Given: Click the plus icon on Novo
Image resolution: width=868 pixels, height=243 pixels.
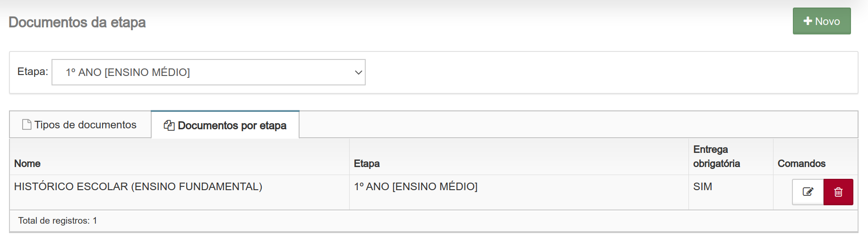Looking at the screenshot, I should 808,21.
